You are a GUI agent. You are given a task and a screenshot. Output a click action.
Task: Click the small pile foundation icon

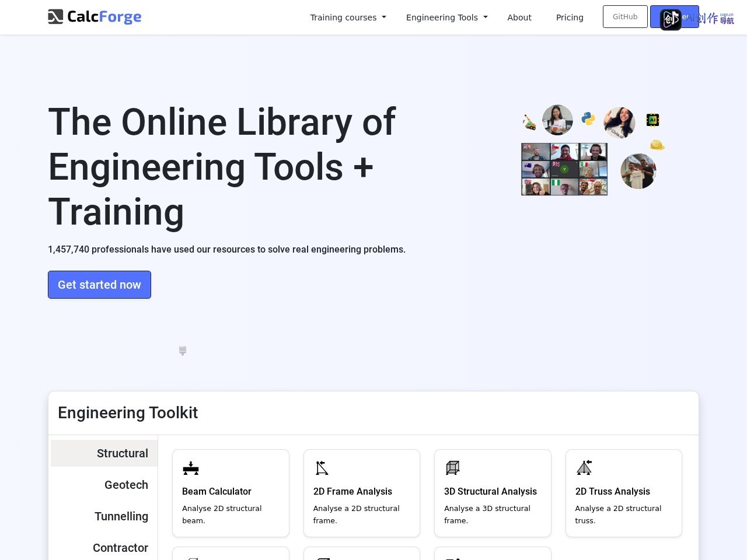click(x=183, y=351)
